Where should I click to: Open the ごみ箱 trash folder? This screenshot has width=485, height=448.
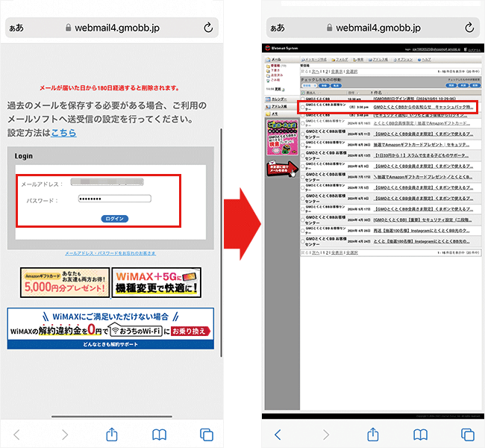[277, 79]
